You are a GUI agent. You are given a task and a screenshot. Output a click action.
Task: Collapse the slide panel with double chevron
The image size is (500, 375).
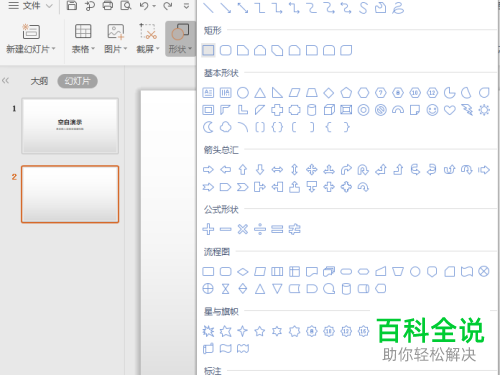coord(5,81)
